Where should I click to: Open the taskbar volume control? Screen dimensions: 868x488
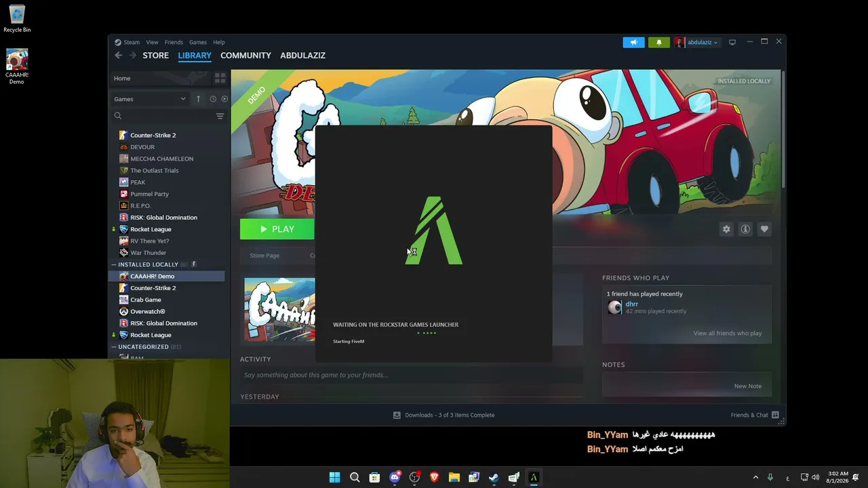click(815, 477)
